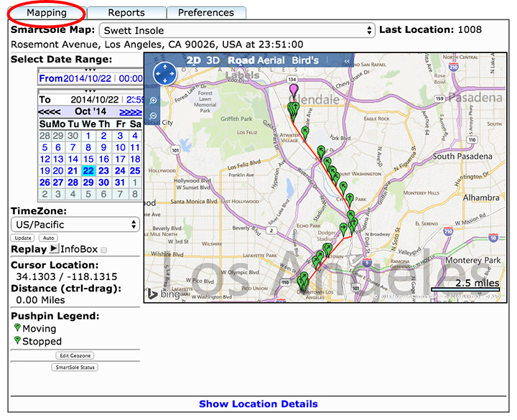Click the To date 2014/10/22 field

(94, 100)
